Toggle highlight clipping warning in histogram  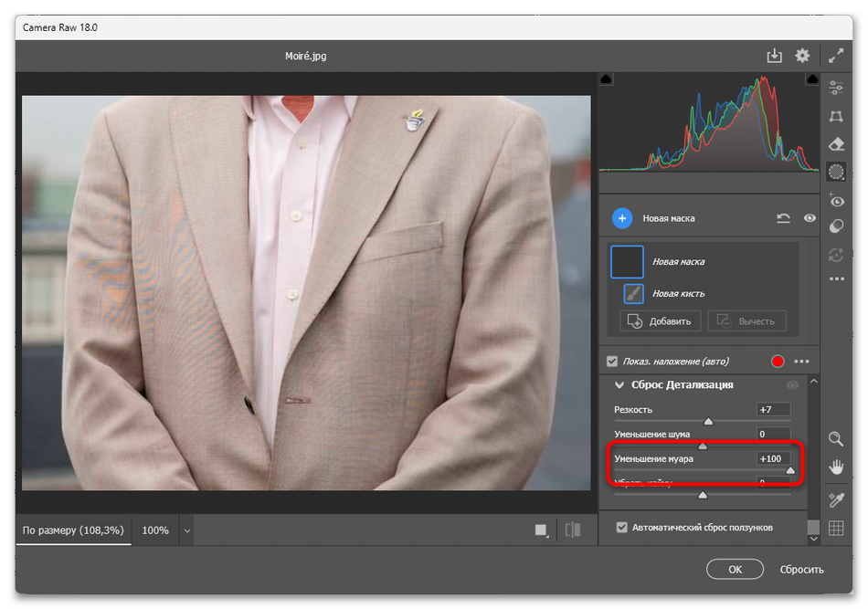(x=812, y=79)
